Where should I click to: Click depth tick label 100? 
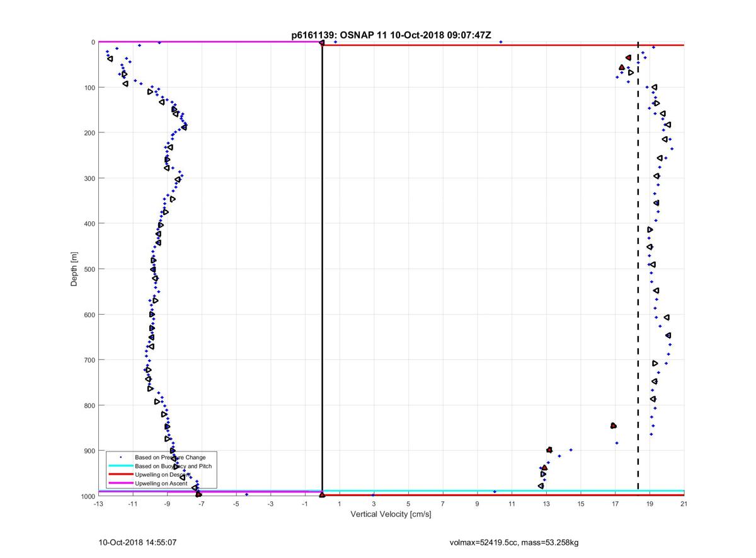pos(90,88)
